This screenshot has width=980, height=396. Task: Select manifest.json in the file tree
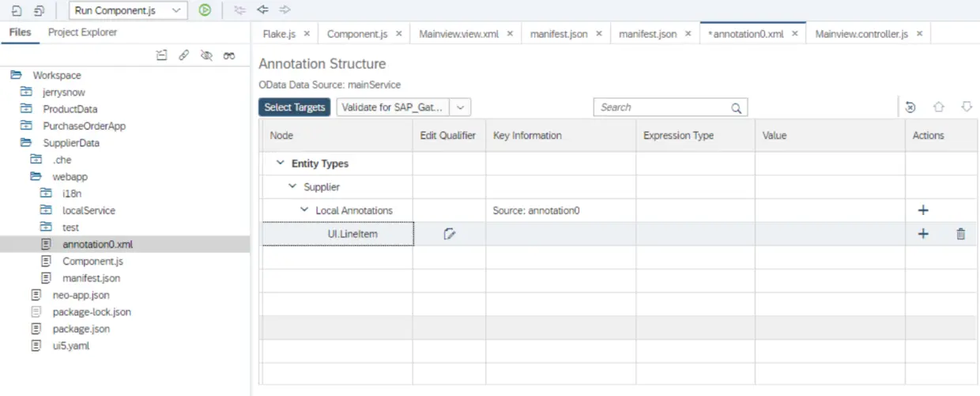[91, 278]
